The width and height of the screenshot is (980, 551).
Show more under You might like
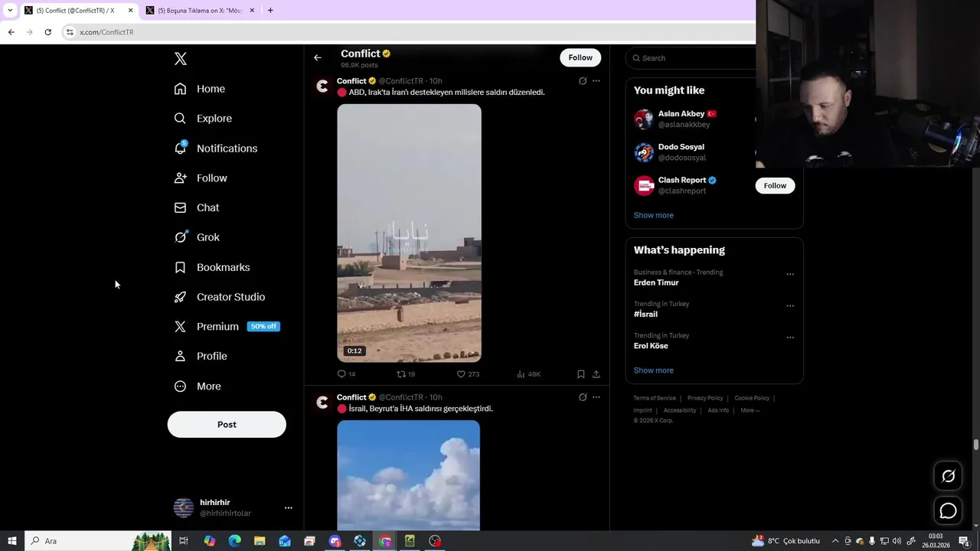[654, 216]
